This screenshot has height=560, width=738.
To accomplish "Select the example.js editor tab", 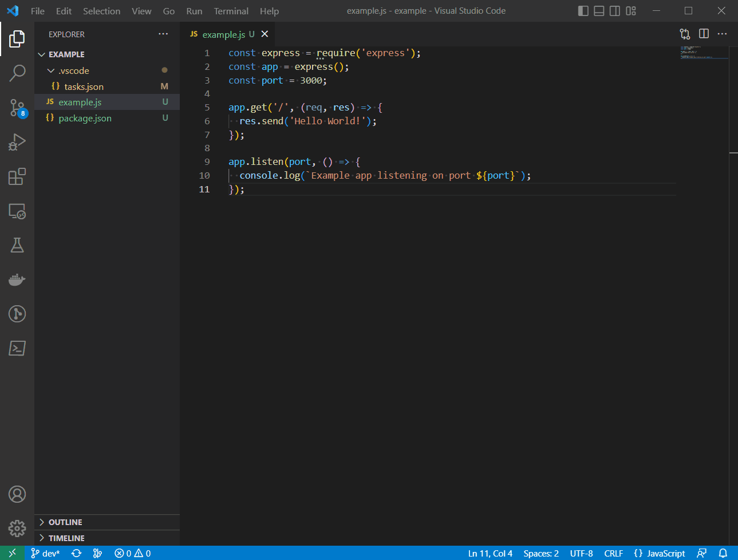I will [223, 34].
